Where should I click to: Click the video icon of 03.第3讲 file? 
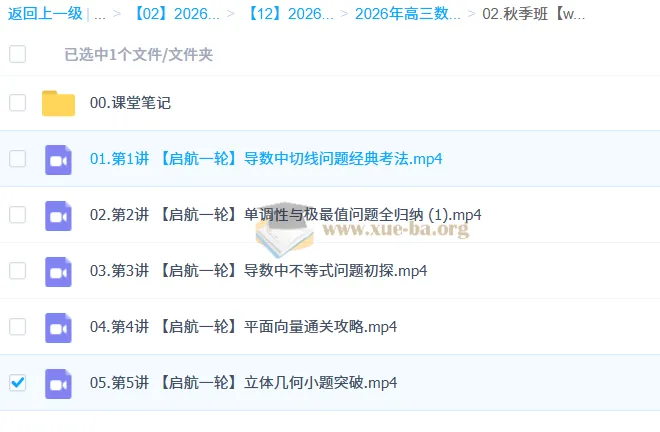pos(58,271)
